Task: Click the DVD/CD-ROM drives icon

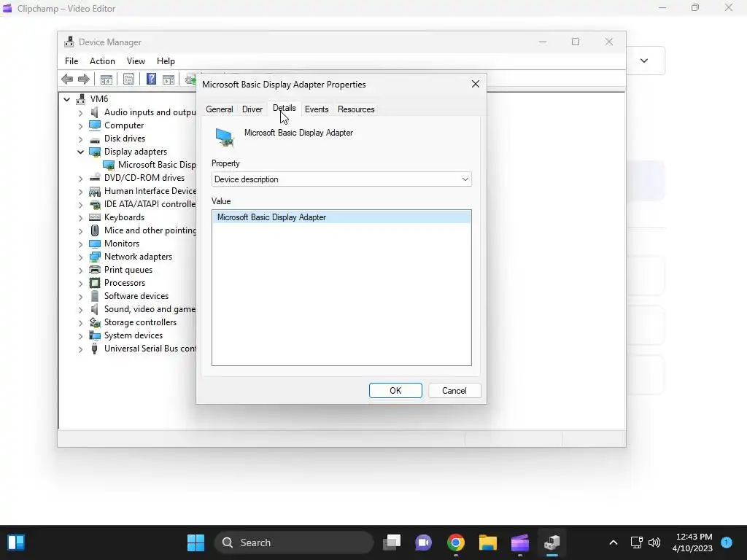Action: click(x=95, y=178)
